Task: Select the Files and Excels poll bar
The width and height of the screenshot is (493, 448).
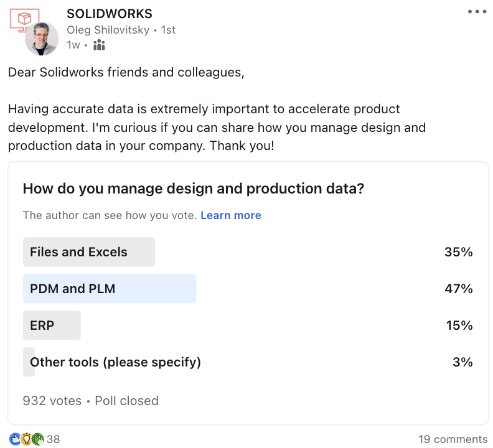Action: pos(89,252)
